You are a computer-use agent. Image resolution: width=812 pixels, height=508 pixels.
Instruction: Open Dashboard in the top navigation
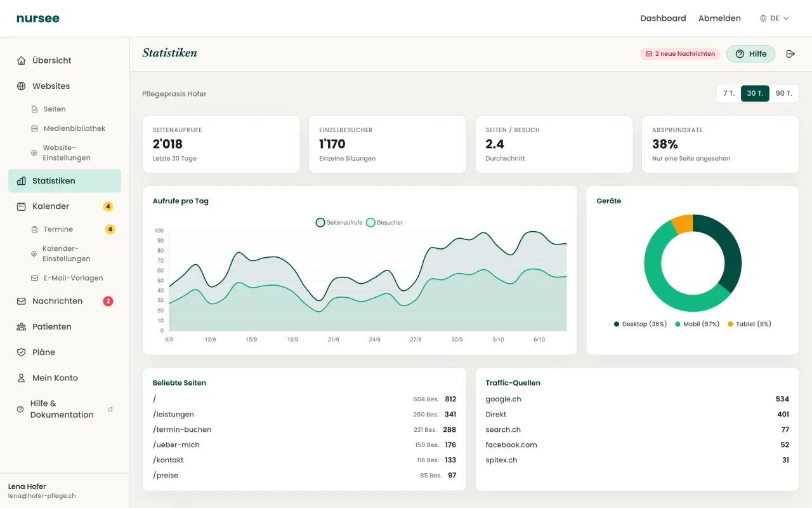point(663,18)
